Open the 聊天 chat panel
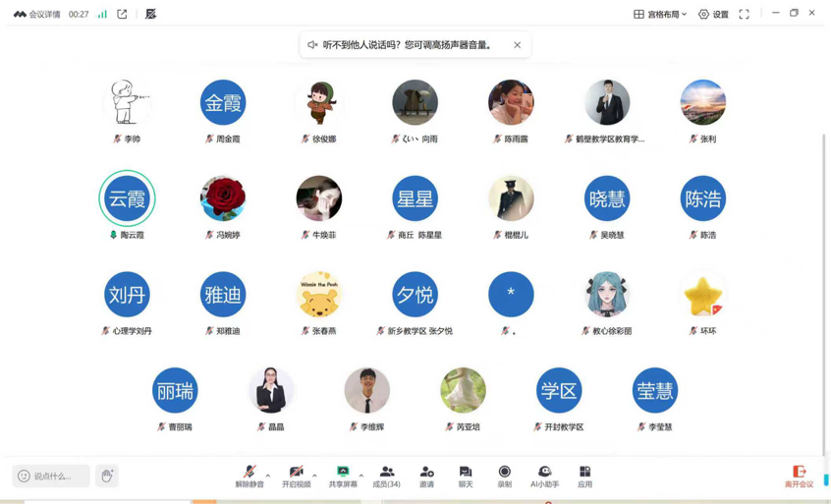This screenshot has height=504, width=831. pyautogui.click(x=466, y=476)
